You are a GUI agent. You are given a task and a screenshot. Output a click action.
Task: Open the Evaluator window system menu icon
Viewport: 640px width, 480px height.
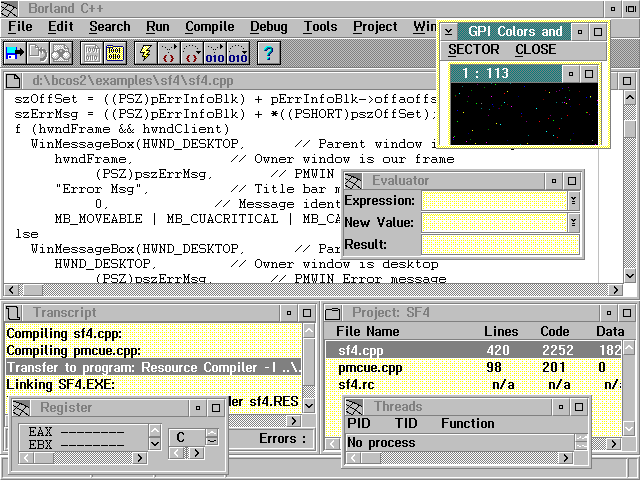point(355,181)
